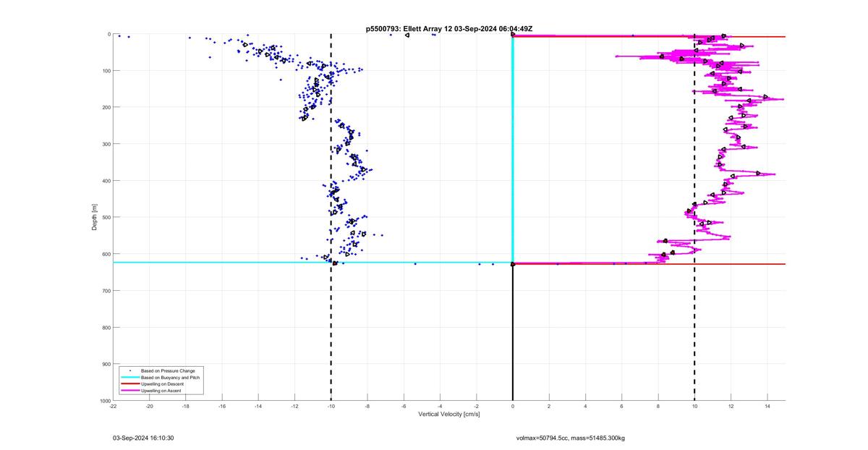Viewport: 868px width, 450px height.
Task: Click the depth axis tick label '700'
Action: [105, 291]
